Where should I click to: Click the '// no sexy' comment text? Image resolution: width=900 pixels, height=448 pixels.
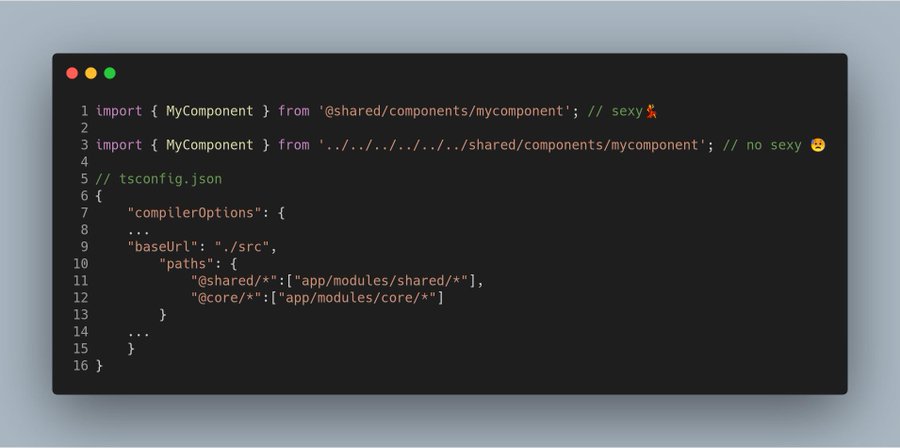pyautogui.click(x=762, y=145)
